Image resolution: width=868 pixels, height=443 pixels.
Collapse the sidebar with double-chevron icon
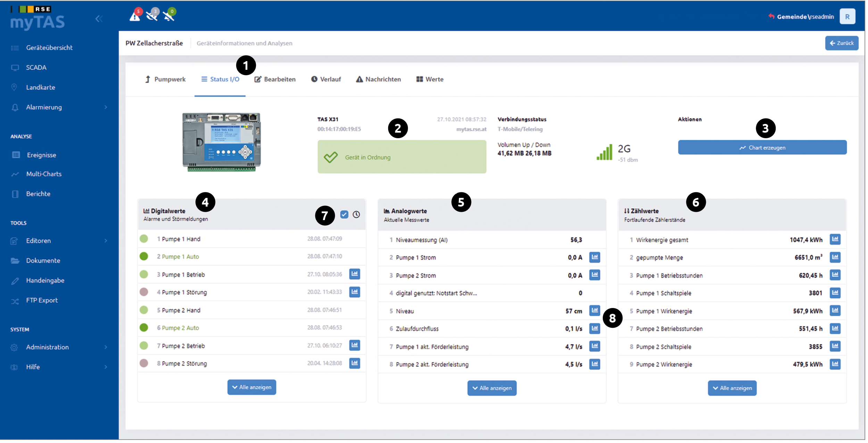pos(99,19)
